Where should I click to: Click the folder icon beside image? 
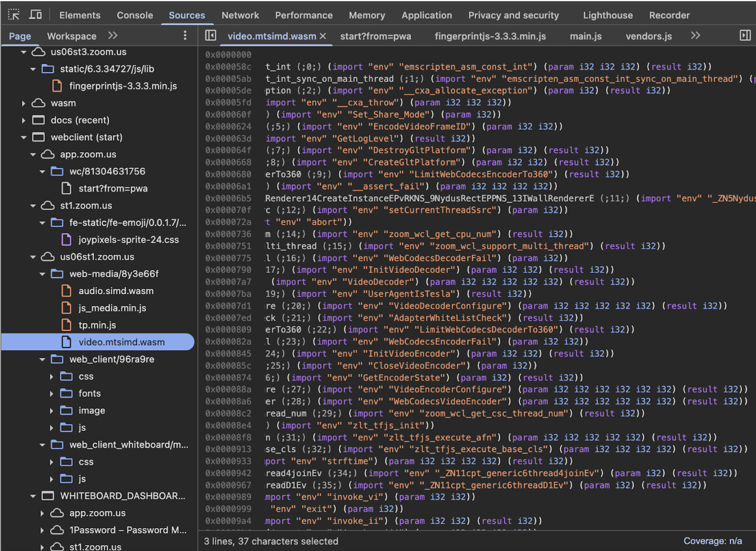click(66, 410)
